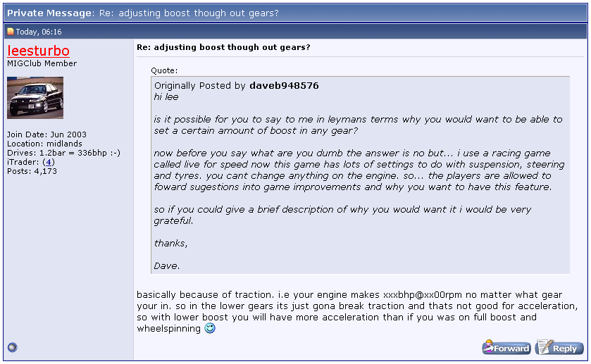Click the 'hi lee' line in quote
This screenshot has width=591, height=364.
167,96
